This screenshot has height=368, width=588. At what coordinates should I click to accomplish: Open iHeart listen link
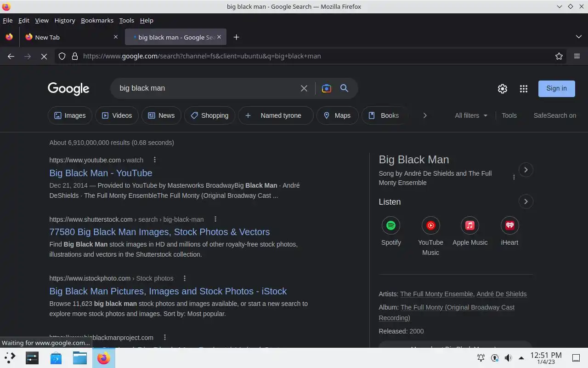point(509,231)
